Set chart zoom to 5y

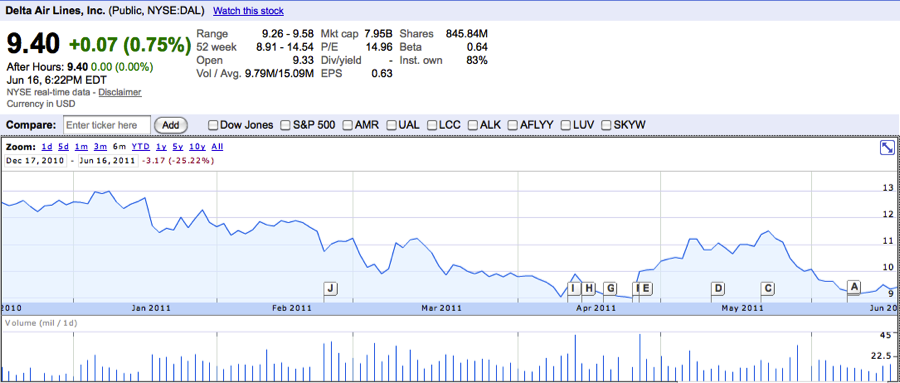coord(178,146)
